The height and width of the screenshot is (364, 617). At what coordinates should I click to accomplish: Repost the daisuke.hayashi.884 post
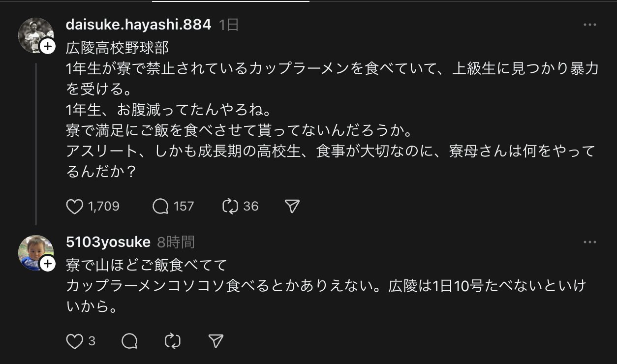tap(230, 206)
